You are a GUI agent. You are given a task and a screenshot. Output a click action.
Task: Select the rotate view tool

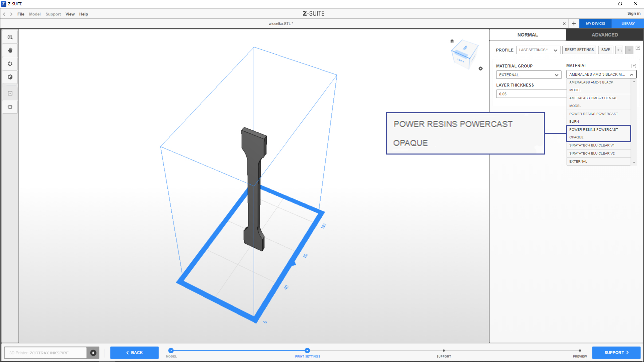10,64
